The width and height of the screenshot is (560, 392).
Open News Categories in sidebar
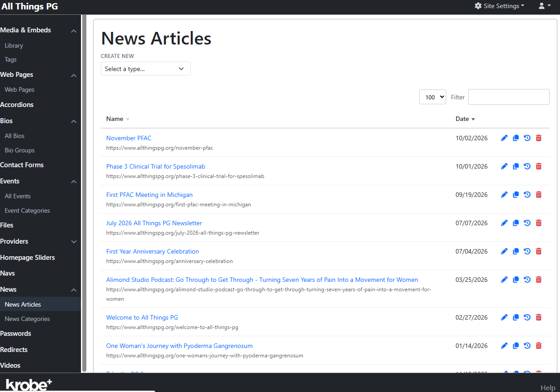coord(27,319)
